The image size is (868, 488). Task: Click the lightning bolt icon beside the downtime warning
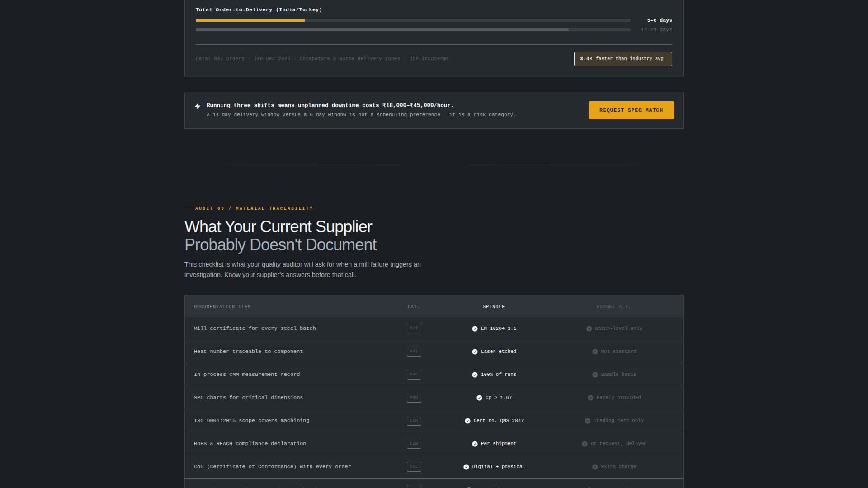[x=197, y=106]
